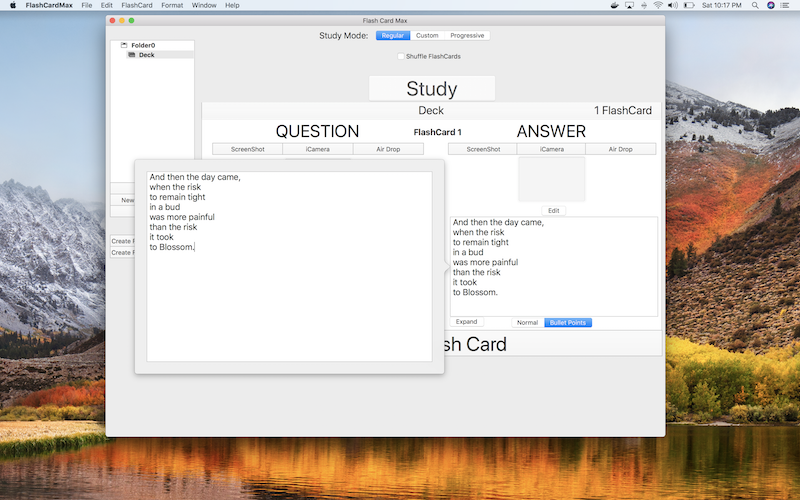Click the ANSWER heading
This screenshot has height=500, width=800.
point(551,131)
